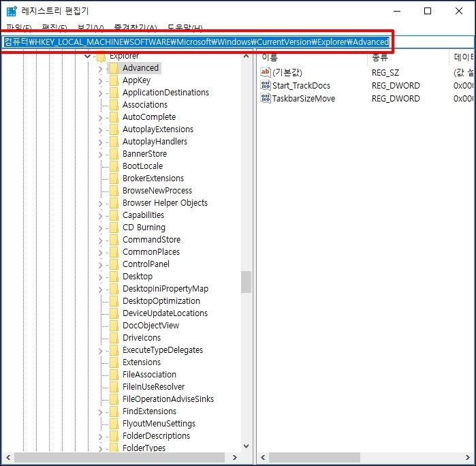Click the TaskbarSizeMove DWORD value icon
Screen dimensions: 476x466
click(x=266, y=98)
